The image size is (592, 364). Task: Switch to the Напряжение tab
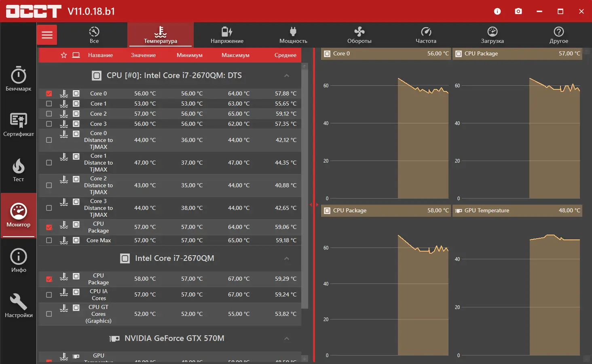point(227,35)
